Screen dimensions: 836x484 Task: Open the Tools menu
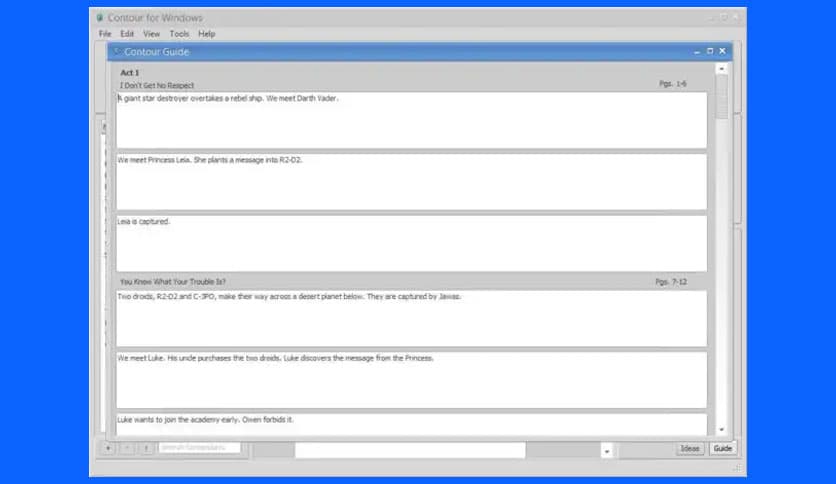179,34
